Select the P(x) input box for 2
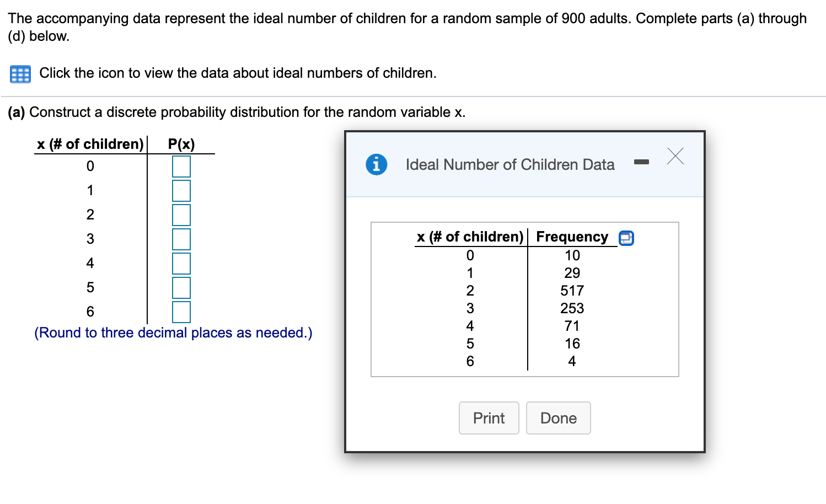 [x=181, y=215]
